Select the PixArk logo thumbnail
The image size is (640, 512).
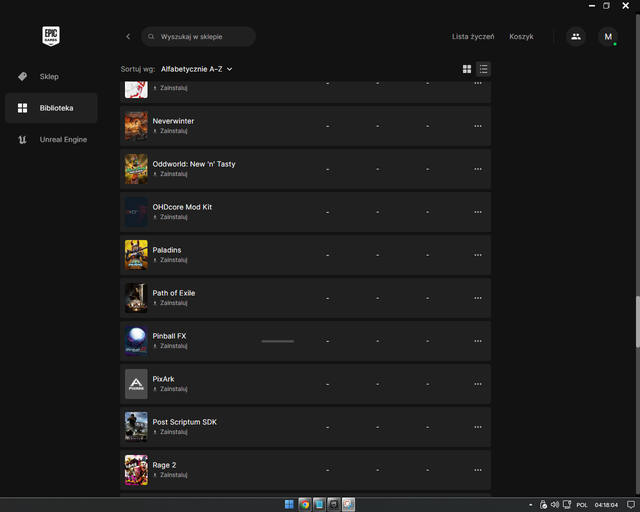click(136, 384)
